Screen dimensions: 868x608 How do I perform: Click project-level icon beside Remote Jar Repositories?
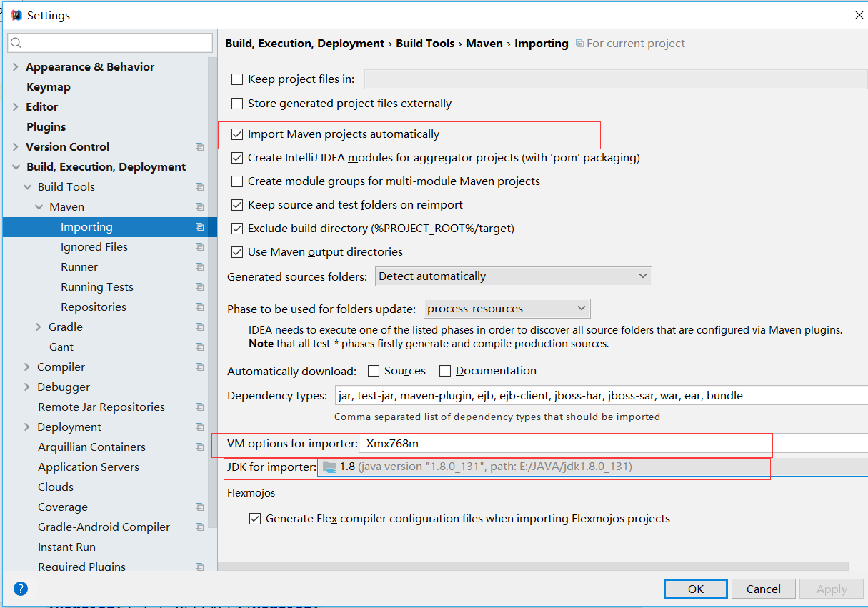[x=199, y=407]
